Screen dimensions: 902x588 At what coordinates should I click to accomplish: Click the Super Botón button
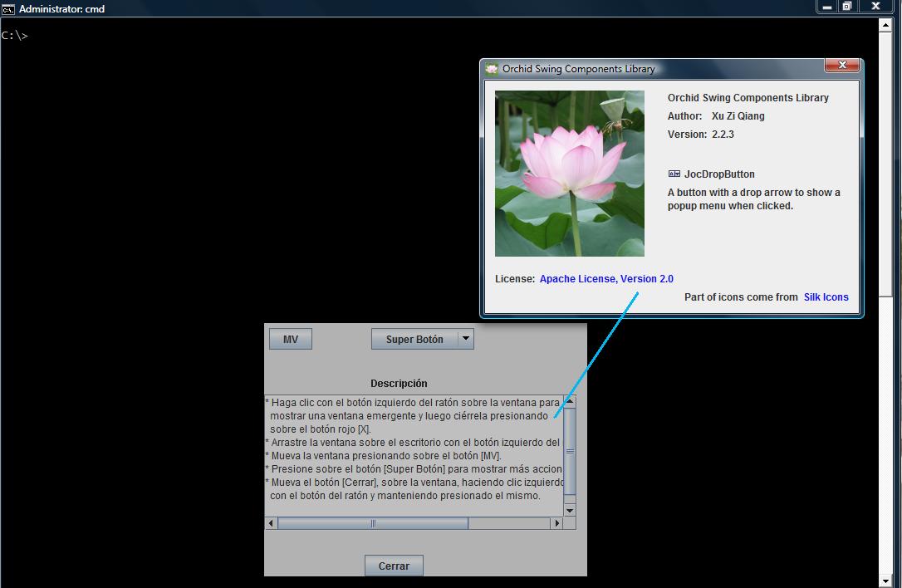pos(413,338)
